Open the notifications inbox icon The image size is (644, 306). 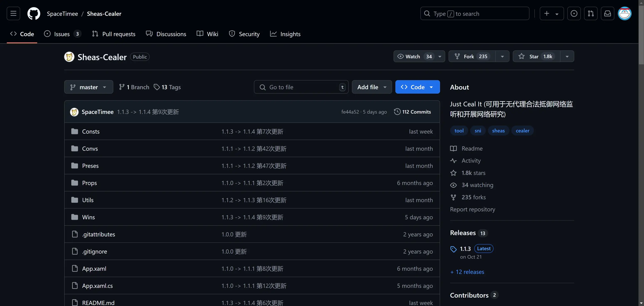tap(607, 14)
